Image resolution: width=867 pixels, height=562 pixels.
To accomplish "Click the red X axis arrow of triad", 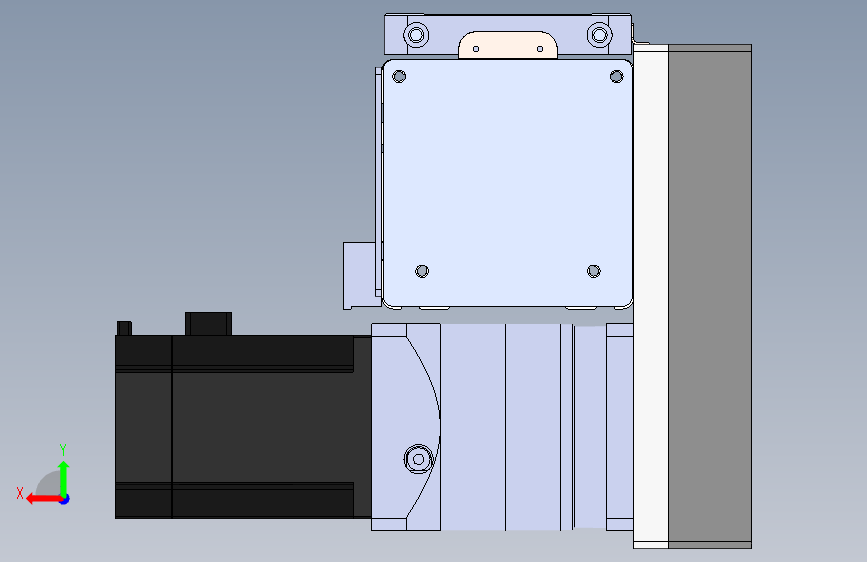I will click(x=43, y=499).
